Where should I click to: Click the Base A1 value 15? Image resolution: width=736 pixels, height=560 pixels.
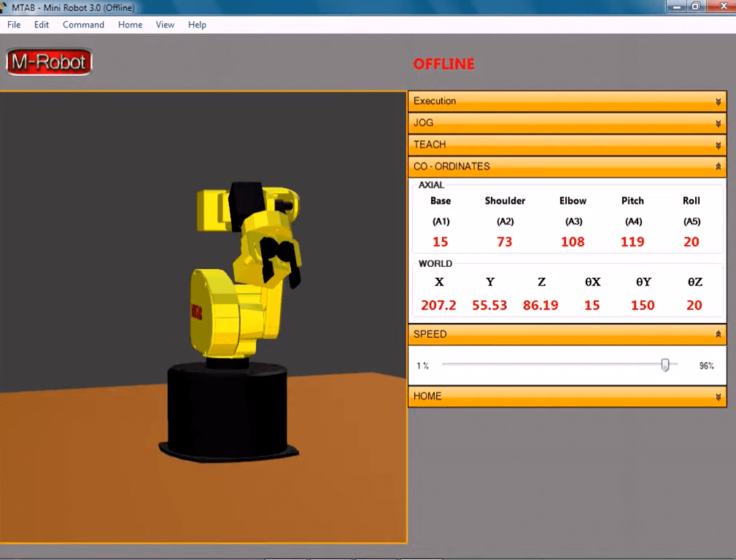(x=441, y=242)
